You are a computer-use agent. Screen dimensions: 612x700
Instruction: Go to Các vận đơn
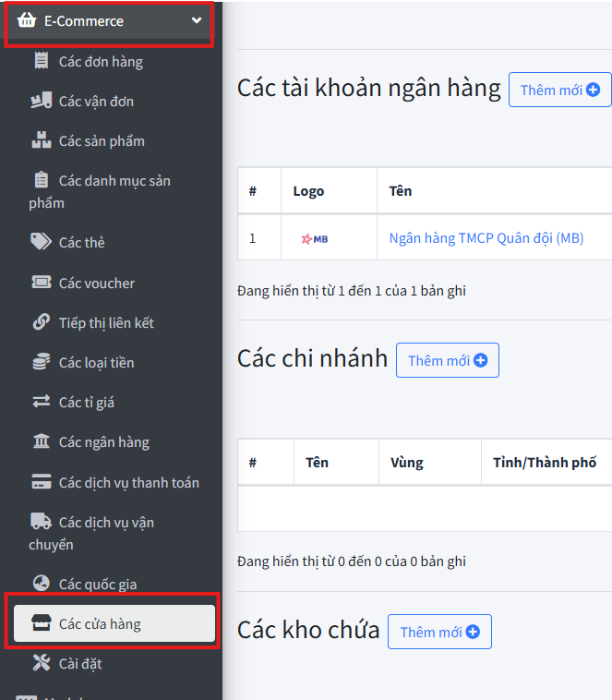point(96,102)
